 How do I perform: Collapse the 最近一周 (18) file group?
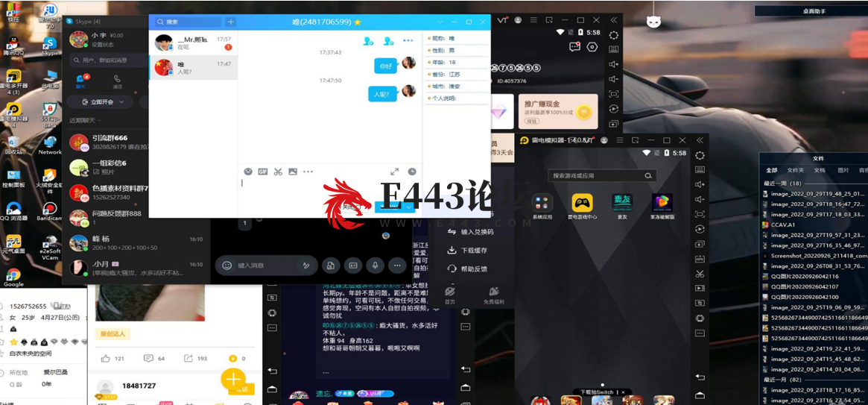pos(783,183)
